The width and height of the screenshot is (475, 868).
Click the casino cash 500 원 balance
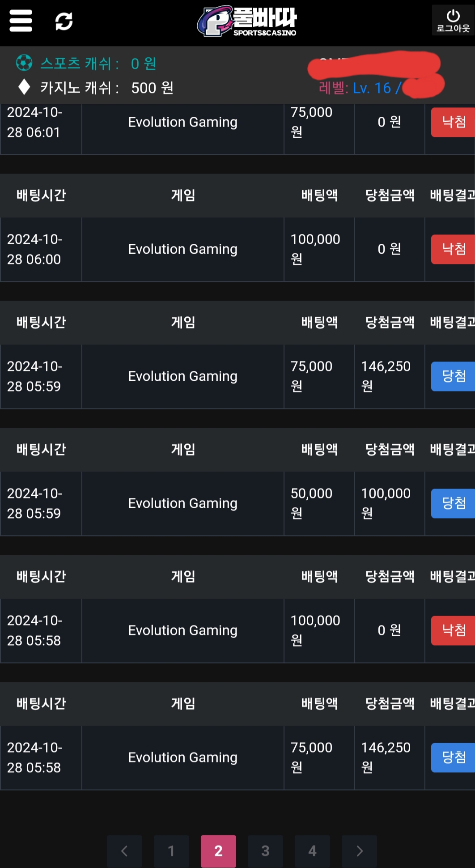point(152,88)
